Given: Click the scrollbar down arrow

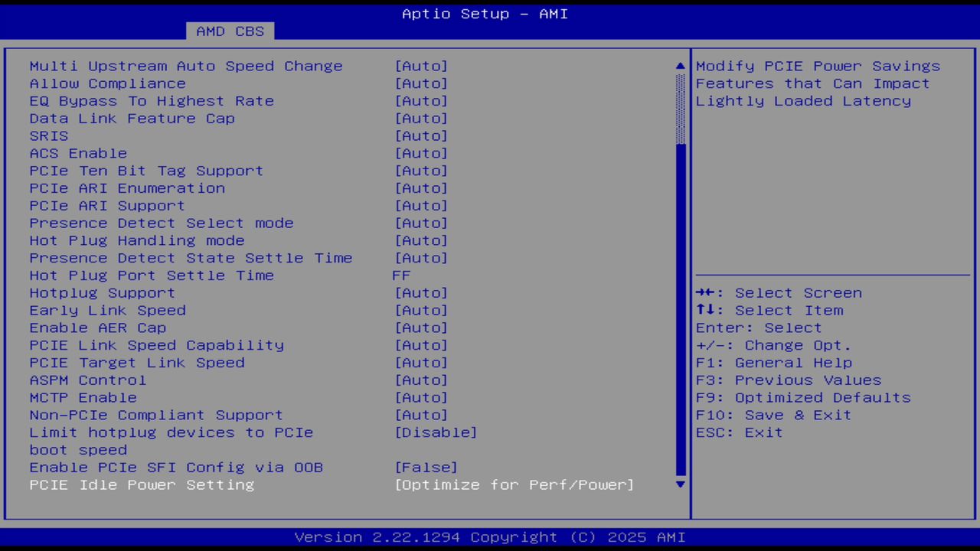Looking at the screenshot, I should click(x=681, y=484).
